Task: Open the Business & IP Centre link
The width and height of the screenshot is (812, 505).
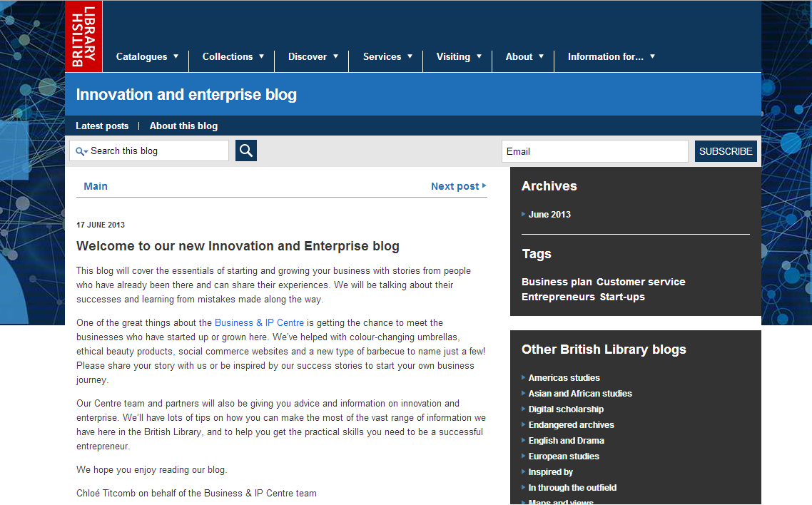Action: (x=260, y=323)
